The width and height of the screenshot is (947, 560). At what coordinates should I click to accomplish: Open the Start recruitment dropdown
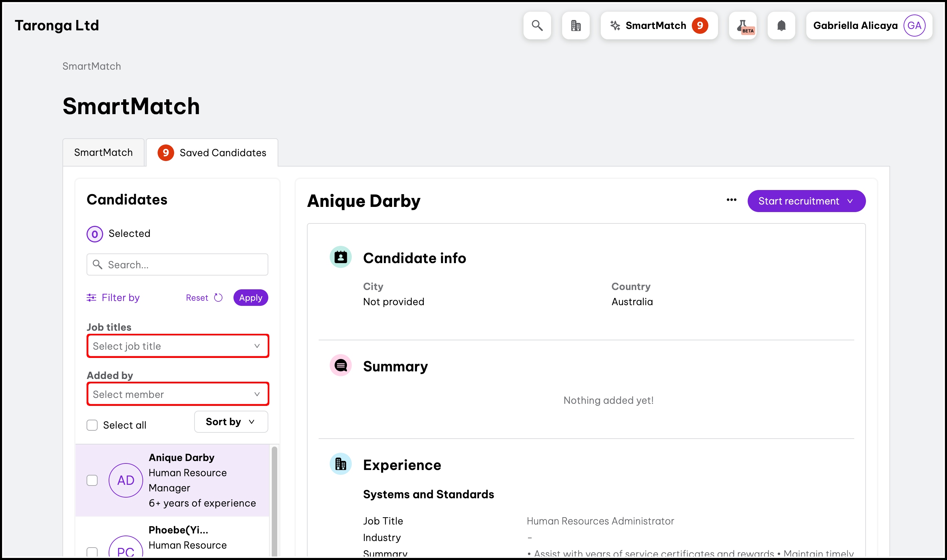pos(806,201)
